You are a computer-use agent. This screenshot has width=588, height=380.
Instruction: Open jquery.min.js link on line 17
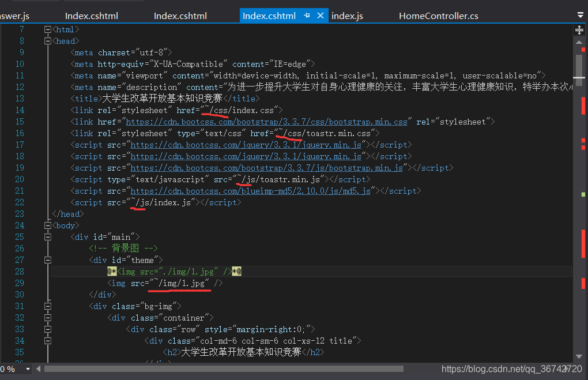(x=246, y=145)
